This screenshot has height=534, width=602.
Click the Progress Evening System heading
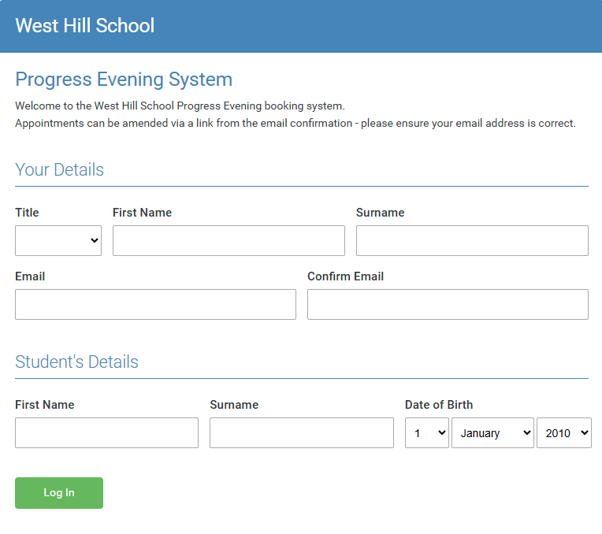tap(124, 79)
